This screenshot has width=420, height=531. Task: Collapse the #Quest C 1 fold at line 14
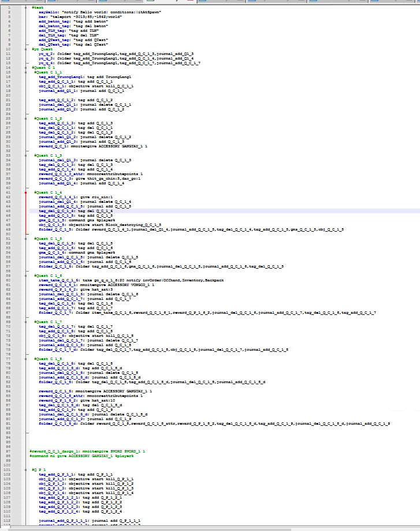[26, 68]
